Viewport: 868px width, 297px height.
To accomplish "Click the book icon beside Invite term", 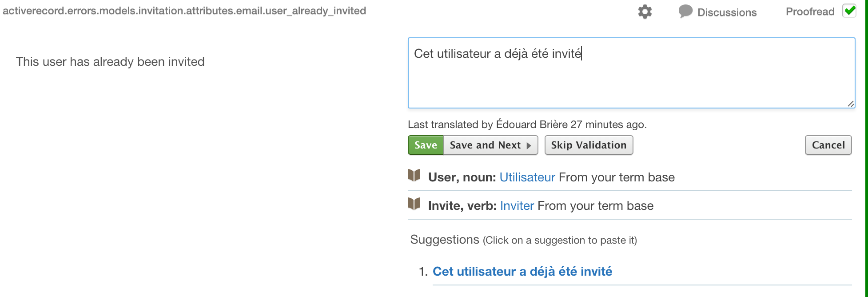I will [414, 204].
